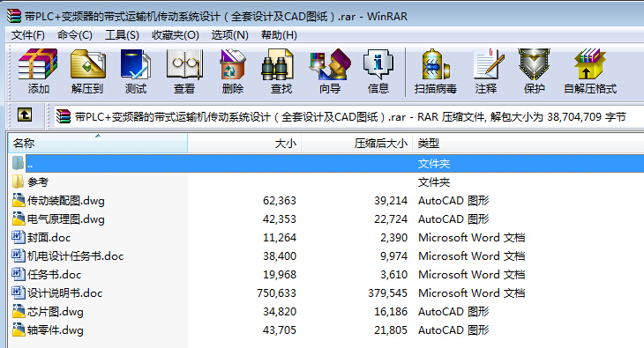Click AutoCAD 图形 type of 芯片图.dwg
Image resolution: width=644 pixels, height=348 pixels.
[x=453, y=312]
